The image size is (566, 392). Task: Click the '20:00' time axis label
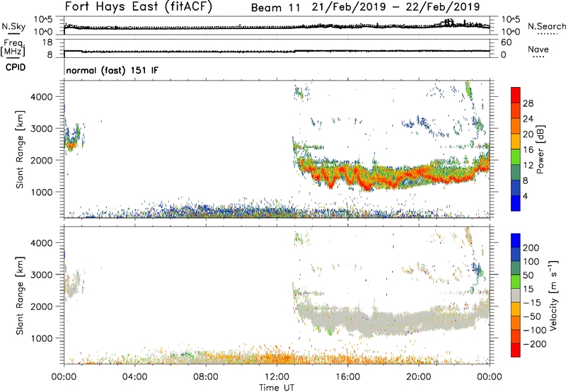[419, 376]
